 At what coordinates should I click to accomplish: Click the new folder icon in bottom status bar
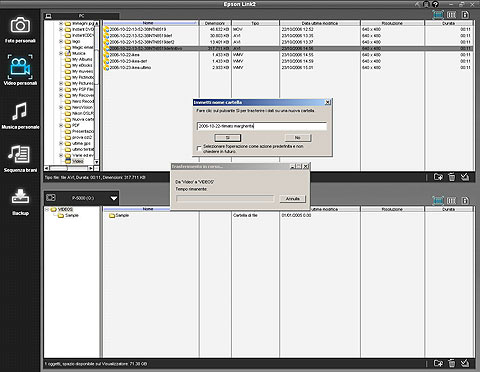click(x=438, y=363)
